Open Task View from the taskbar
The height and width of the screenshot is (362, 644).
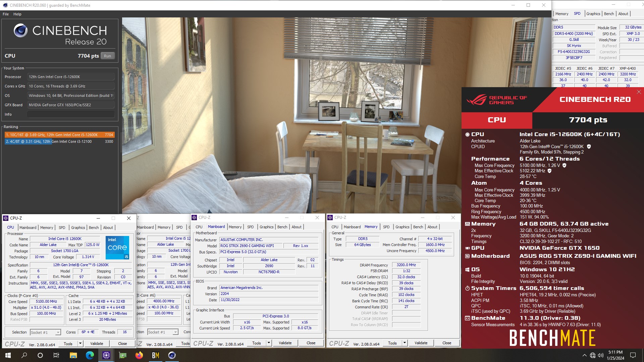[56, 355]
